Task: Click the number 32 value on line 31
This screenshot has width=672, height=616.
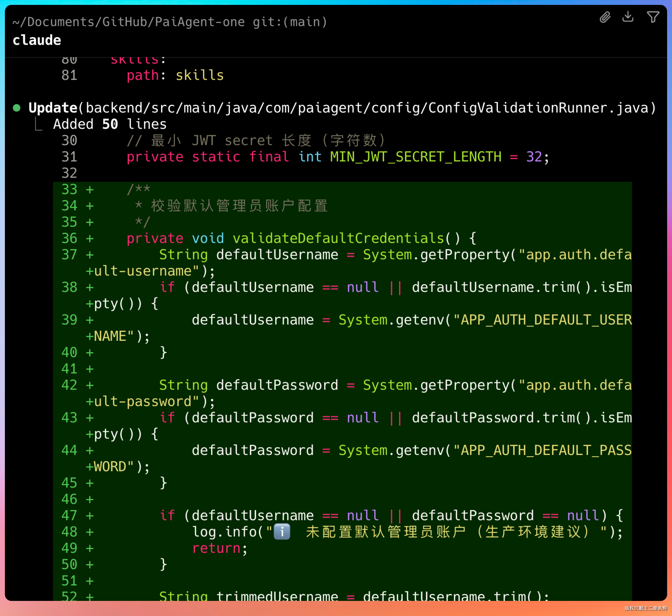Action: point(534,157)
